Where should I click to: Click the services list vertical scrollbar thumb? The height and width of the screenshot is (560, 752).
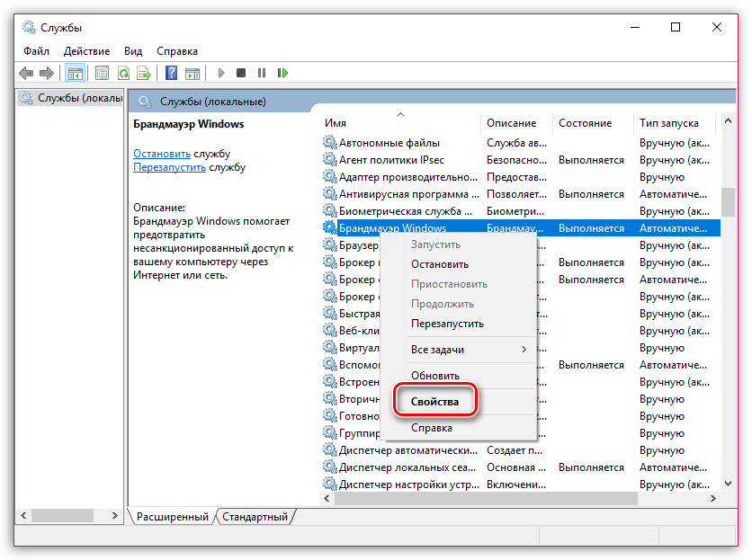(x=728, y=202)
